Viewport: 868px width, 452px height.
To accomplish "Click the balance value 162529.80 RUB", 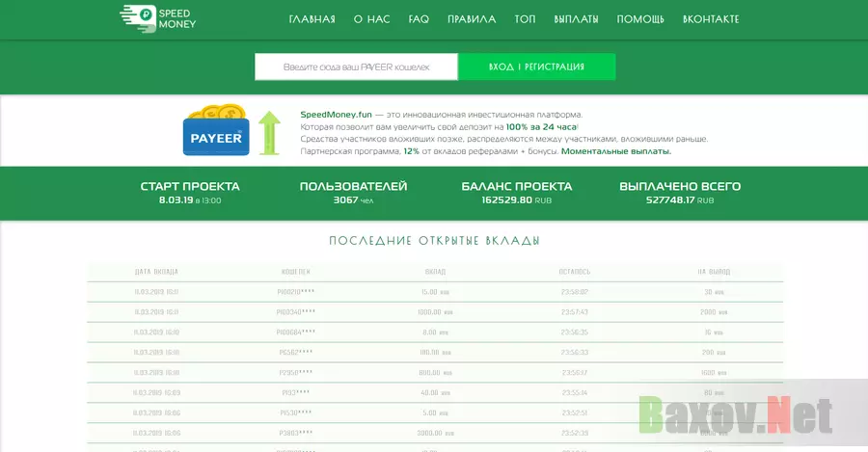I will pos(517,200).
